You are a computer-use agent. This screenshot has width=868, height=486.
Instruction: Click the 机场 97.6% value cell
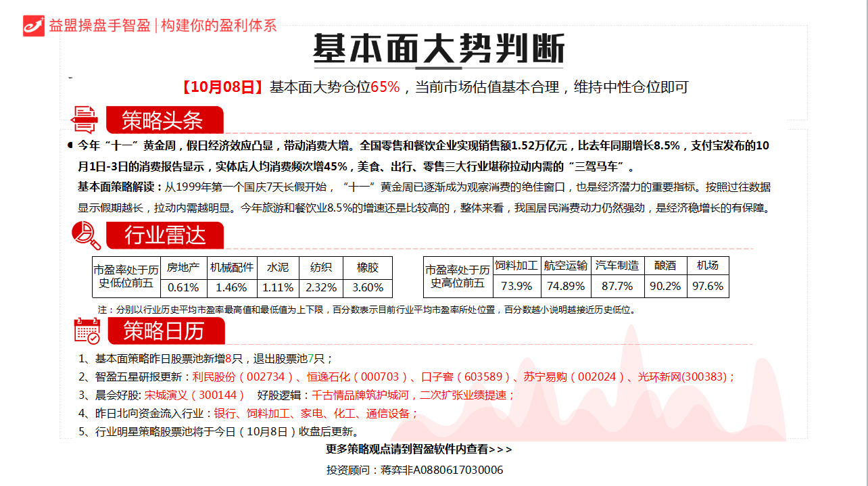click(708, 286)
